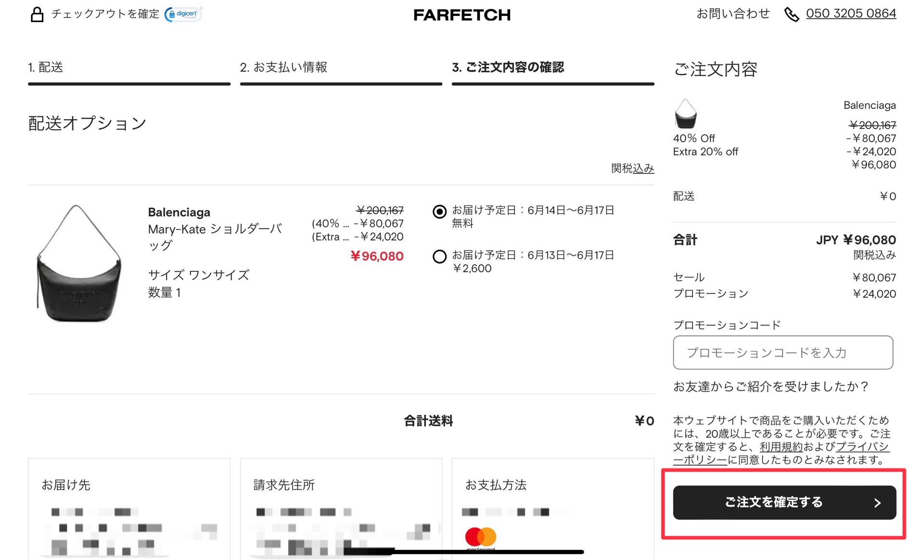Image resolution: width=924 pixels, height=560 pixels.
Task: Open the お友達からご紹介を受けましたか？ section
Action: click(x=770, y=386)
